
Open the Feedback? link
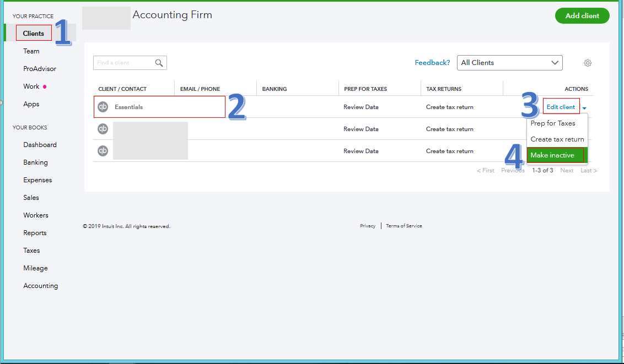click(x=432, y=63)
